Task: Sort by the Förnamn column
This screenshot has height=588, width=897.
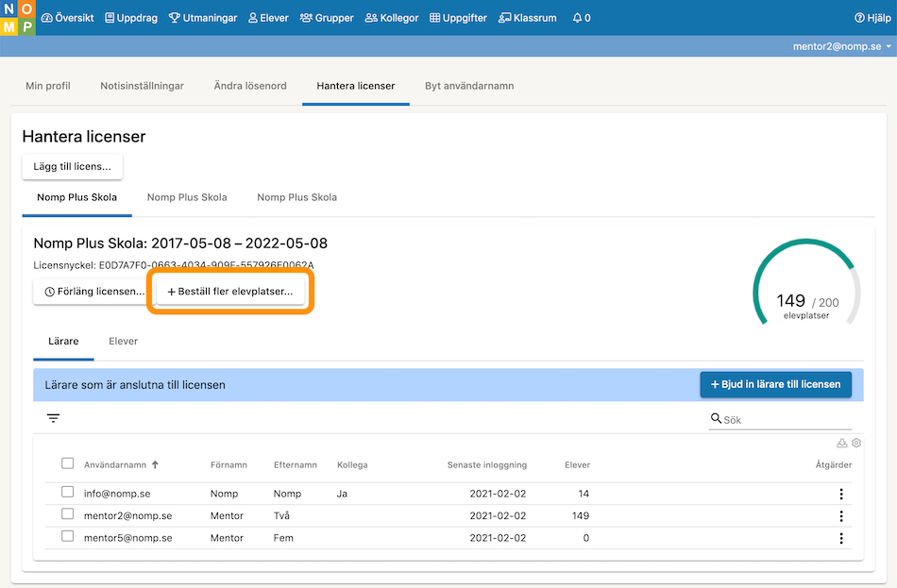Action: (228, 465)
